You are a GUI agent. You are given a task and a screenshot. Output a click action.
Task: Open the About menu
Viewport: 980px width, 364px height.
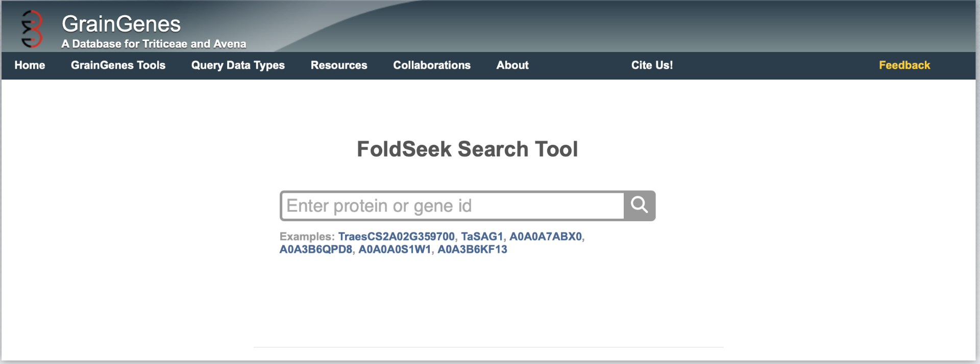[x=512, y=65]
